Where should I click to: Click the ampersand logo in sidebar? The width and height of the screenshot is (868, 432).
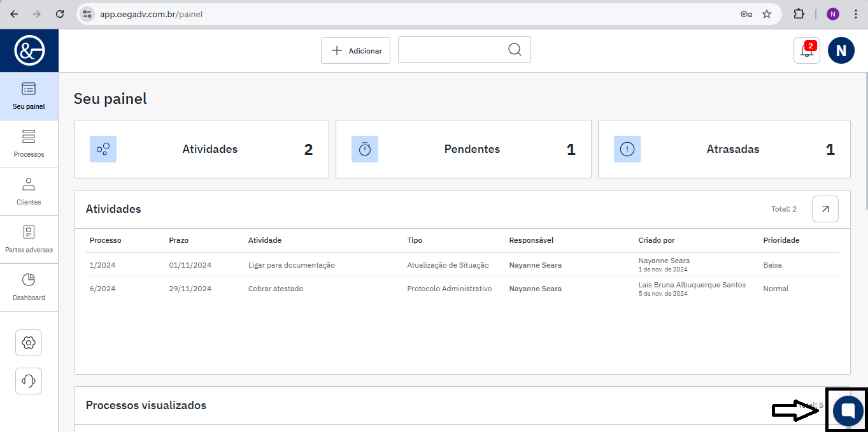point(29,50)
